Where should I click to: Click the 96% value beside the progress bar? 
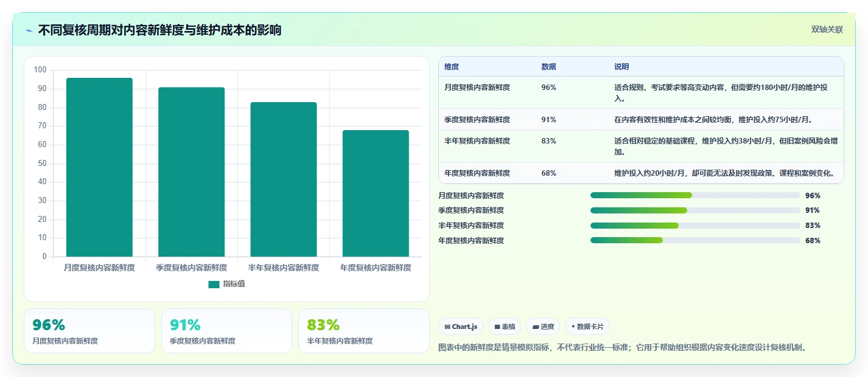813,195
